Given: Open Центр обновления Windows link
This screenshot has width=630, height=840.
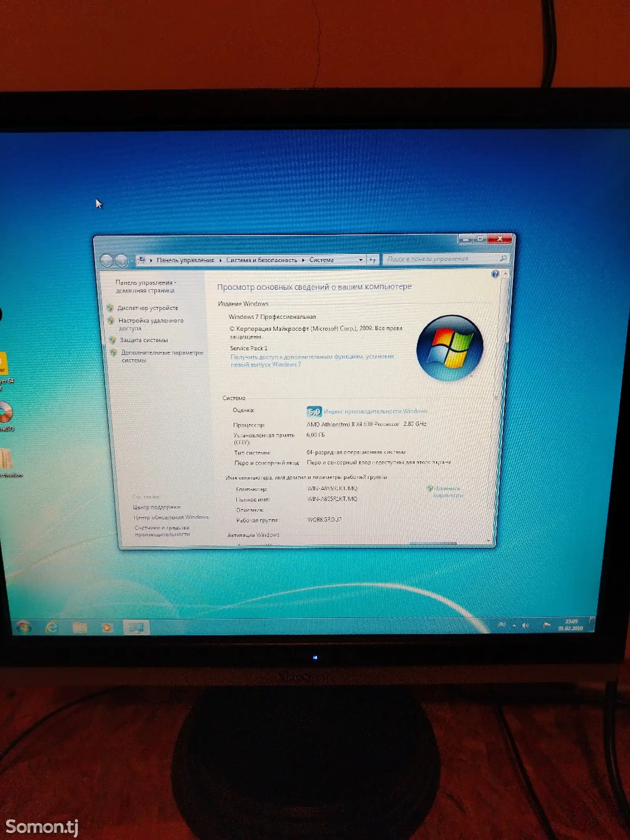Looking at the screenshot, I should pyautogui.click(x=171, y=517).
